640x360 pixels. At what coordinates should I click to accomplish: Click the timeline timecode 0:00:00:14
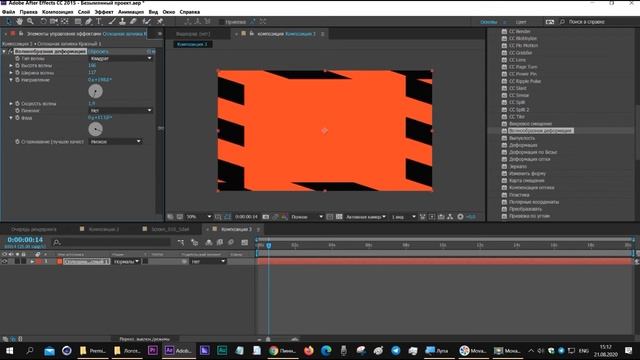coord(25,240)
